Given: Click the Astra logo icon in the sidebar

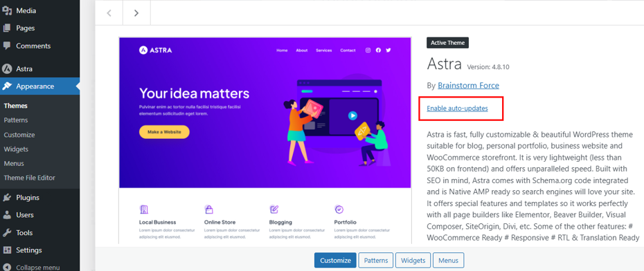Looking at the screenshot, I should (x=6, y=69).
